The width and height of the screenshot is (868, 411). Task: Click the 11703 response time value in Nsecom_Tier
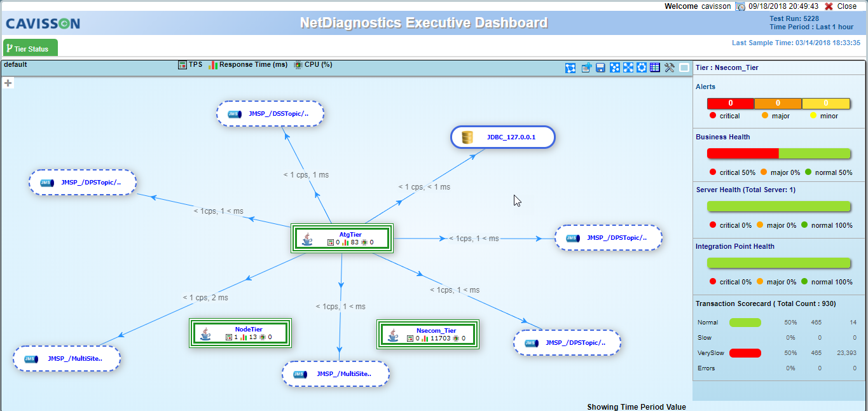pyautogui.click(x=441, y=338)
